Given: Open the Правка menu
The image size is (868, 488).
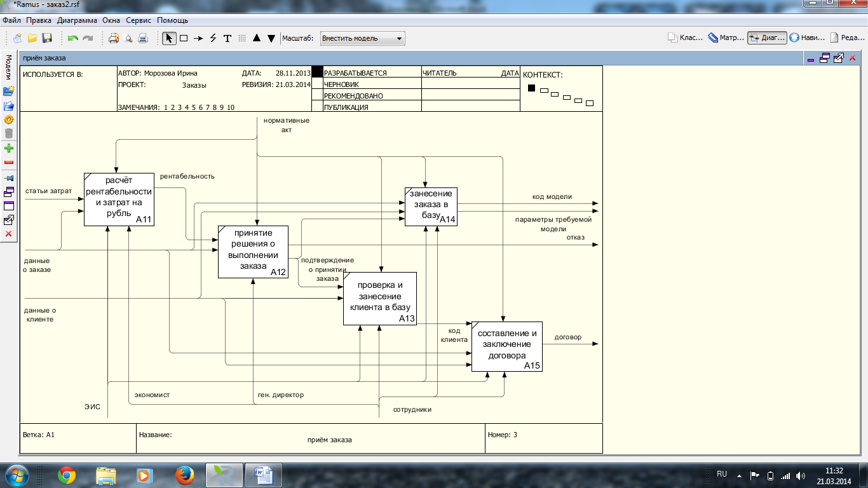Looking at the screenshot, I should [x=39, y=20].
